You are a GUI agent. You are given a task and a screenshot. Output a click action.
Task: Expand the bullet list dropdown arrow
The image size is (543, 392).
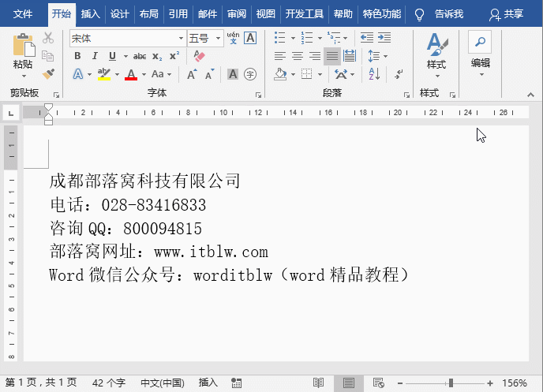pyautogui.click(x=293, y=38)
